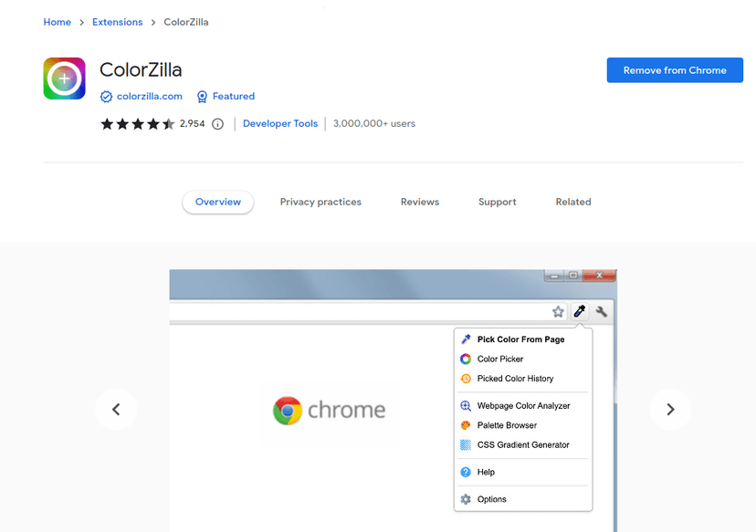Switch to the Privacy practices tab
Viewport: 756px width, 532px height.
click(x=320, y=202)
